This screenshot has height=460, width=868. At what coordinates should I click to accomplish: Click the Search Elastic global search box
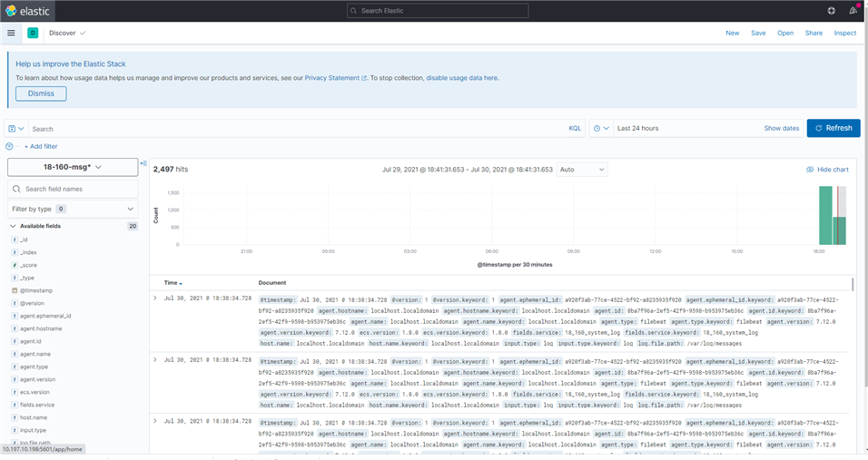pyautogui.click(x=438, y=11)
